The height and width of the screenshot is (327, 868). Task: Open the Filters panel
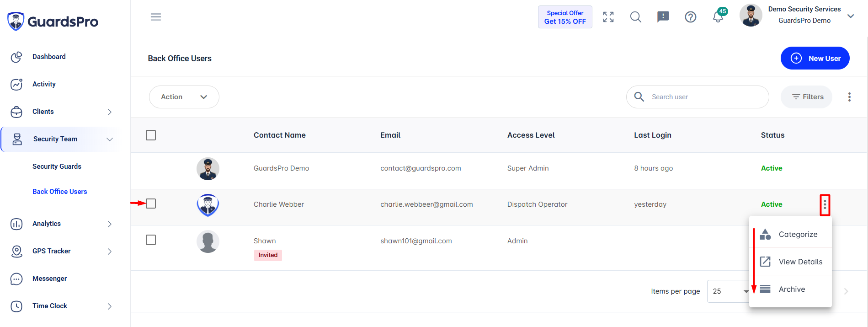pos(806,97)
